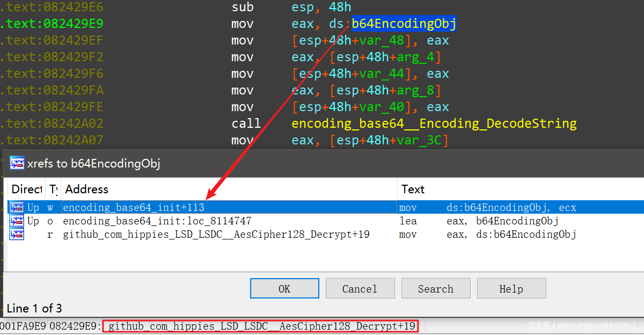Select the github_com_hippies AesCipher128_Decrypt+19 xref entry

216,234
